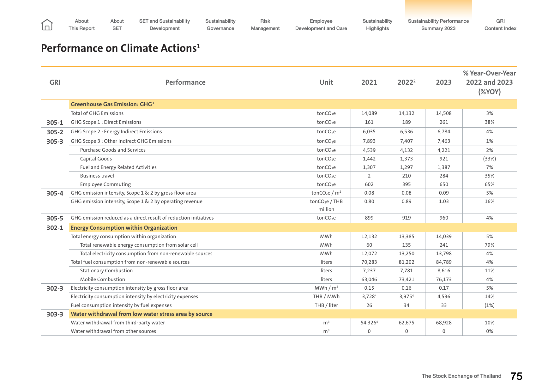
Task: Click the 68,928 value for 2023
Action: coord(444,323)
